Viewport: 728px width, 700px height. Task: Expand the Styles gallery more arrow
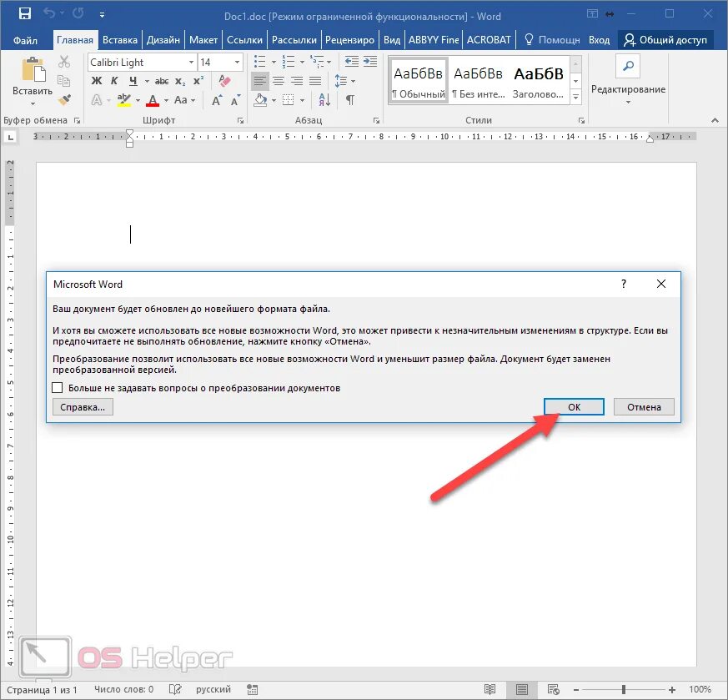[575, 97]
